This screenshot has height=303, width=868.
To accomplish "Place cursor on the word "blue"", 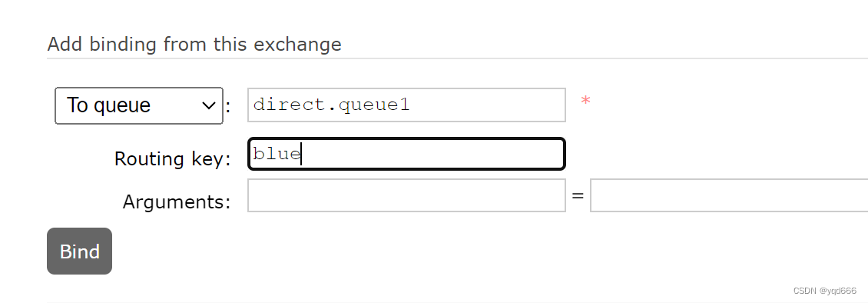I will click(277, 154).
